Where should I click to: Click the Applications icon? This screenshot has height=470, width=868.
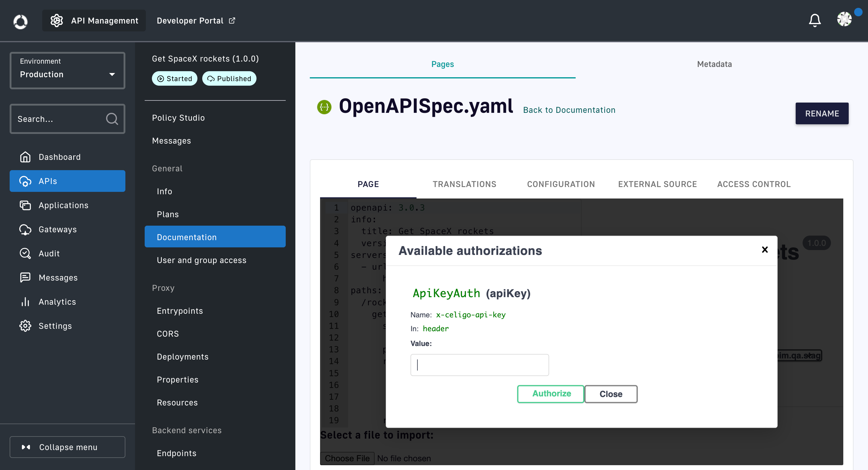25,205
